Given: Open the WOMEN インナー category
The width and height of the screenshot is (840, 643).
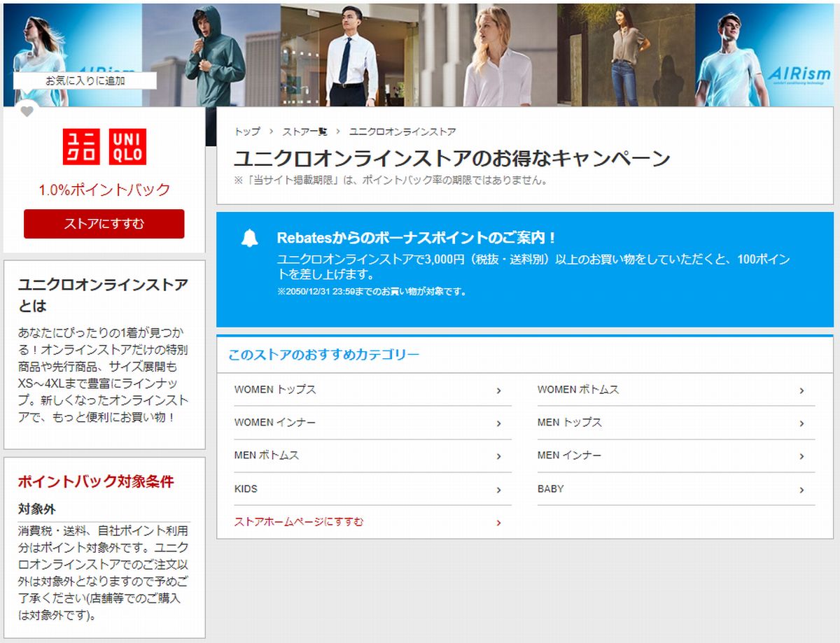Looking at the screenshot, I should click(x=372, y=423).
